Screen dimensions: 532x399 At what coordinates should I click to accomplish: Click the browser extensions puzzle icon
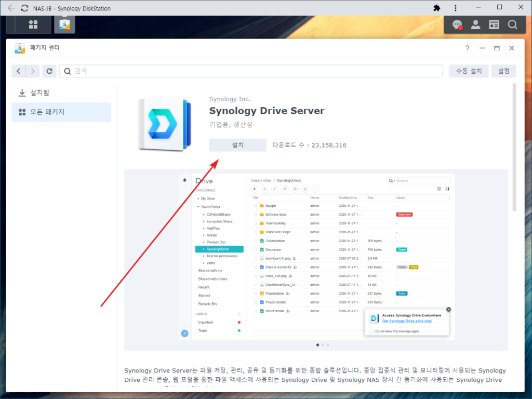437,8
